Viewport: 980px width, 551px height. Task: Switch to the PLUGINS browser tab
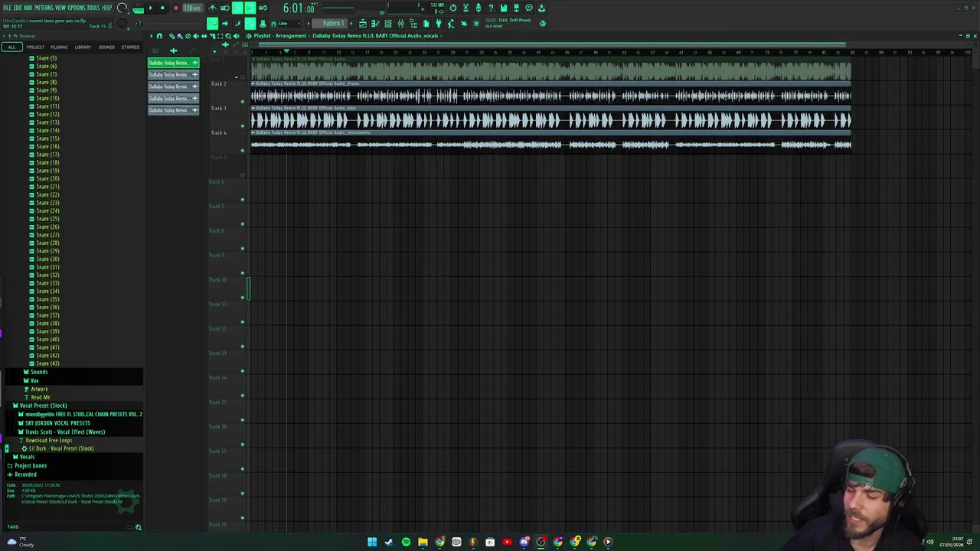[59, 47]
